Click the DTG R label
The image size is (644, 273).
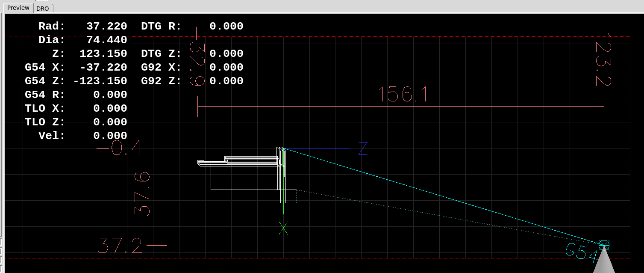point(161,26)
